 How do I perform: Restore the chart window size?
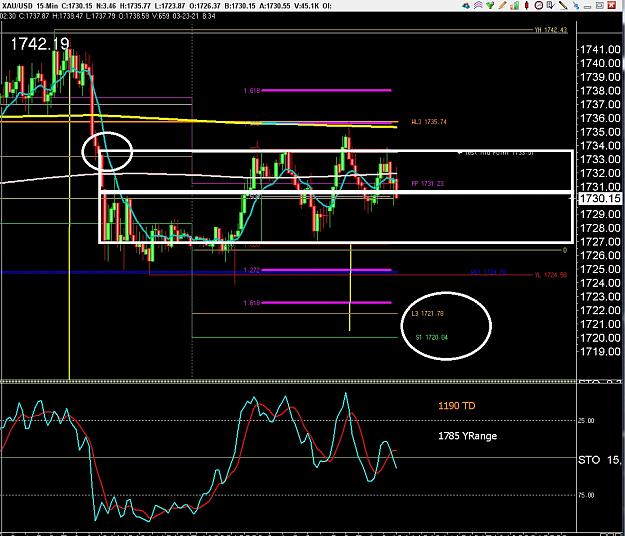599,5
